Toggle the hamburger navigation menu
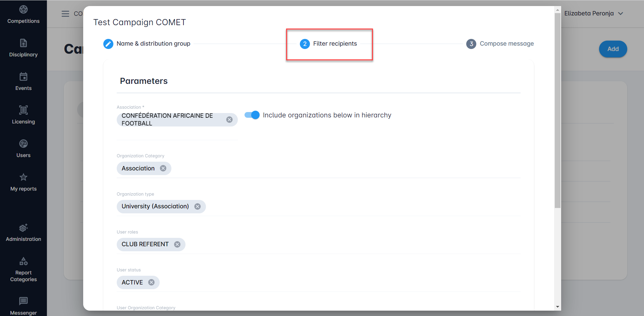 pyautogui.click(x=65, y=14)
